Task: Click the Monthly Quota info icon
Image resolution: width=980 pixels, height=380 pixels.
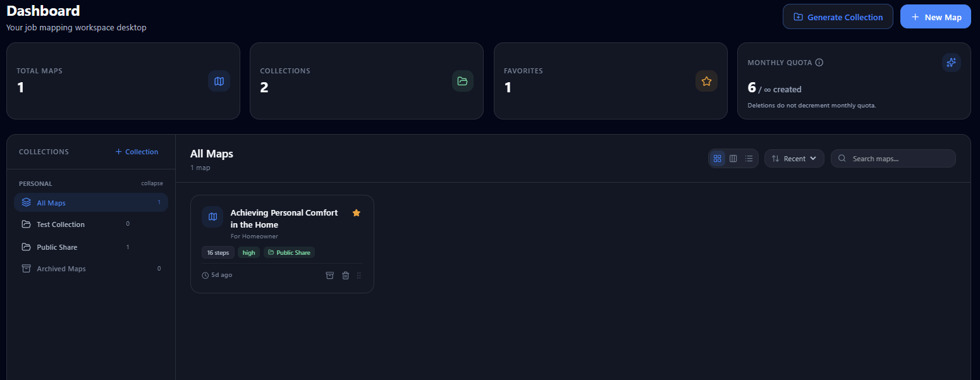Action: pos(819,63)
